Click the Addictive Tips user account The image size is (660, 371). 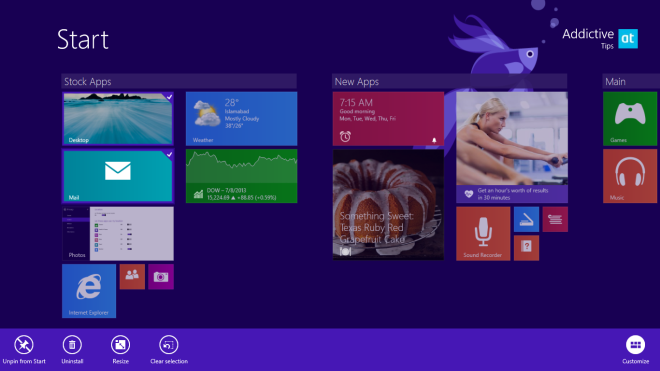point(600,38)
